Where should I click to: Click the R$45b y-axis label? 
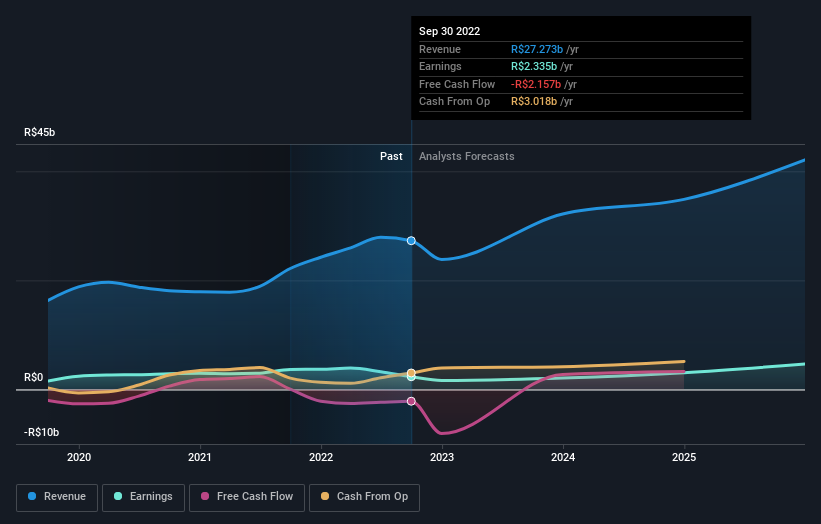[x=39, y=132]
